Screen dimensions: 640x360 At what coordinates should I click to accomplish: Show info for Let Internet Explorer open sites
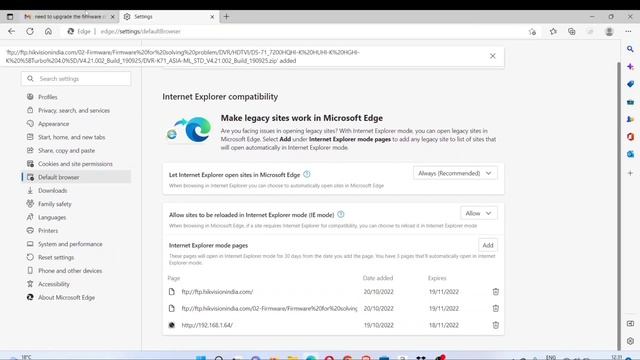[x=307, y=174]
